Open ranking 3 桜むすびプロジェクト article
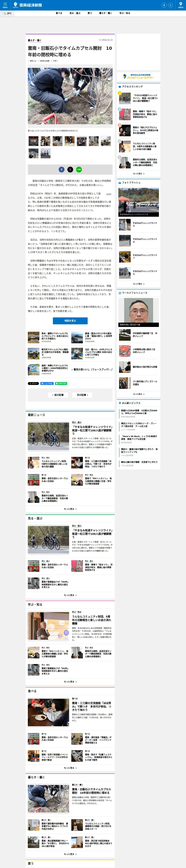 (x=138, y=130)
